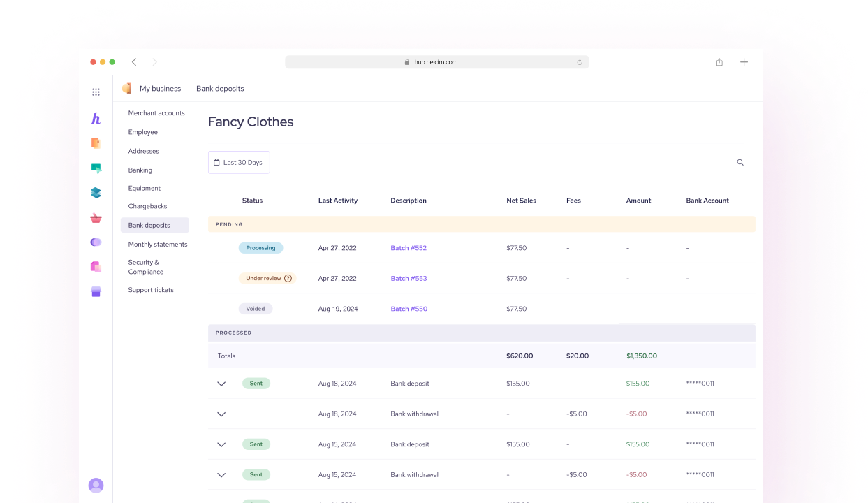868x503 pixels.
Task: Click the search magnifier icon above table
Action: 740,163
